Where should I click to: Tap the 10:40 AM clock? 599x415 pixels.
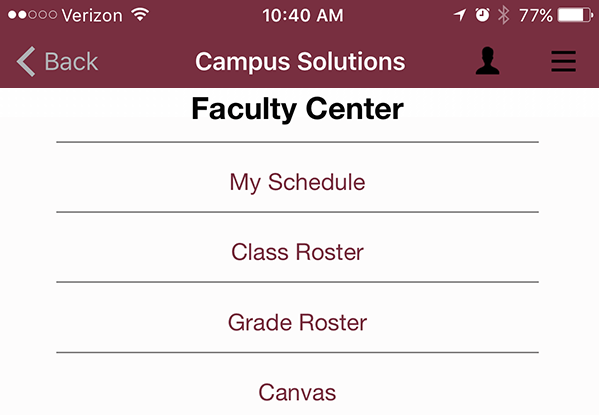(x=303, y=16)
